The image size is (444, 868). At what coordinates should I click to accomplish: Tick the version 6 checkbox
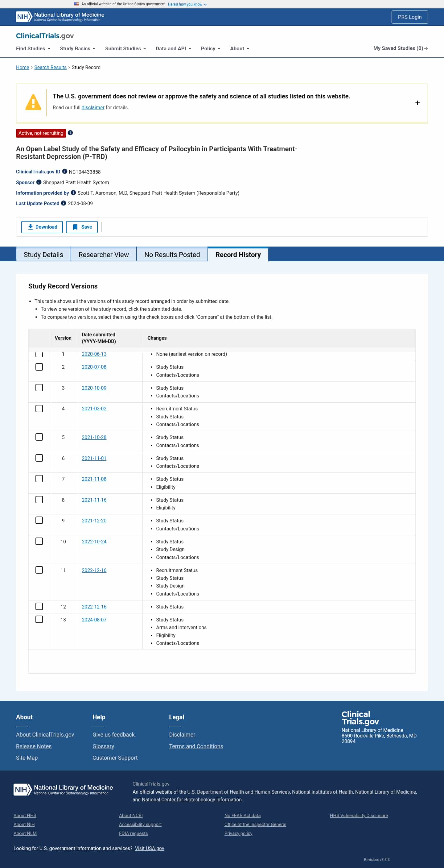click(x=39, y=458)
